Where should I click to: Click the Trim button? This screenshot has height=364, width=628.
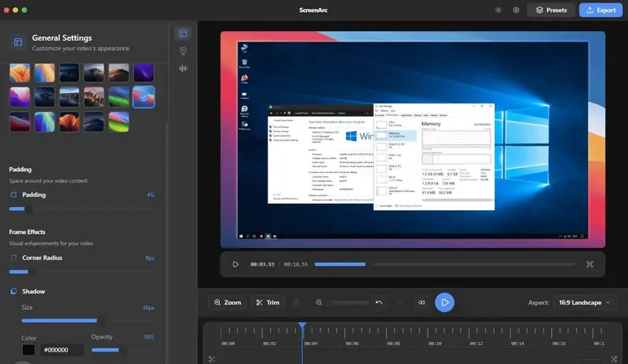click(x=267, y=302)
